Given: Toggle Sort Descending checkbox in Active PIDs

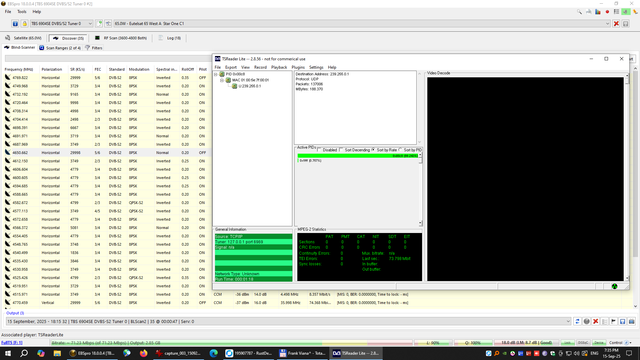Looking at the screenshot, I should click(341, 150).
